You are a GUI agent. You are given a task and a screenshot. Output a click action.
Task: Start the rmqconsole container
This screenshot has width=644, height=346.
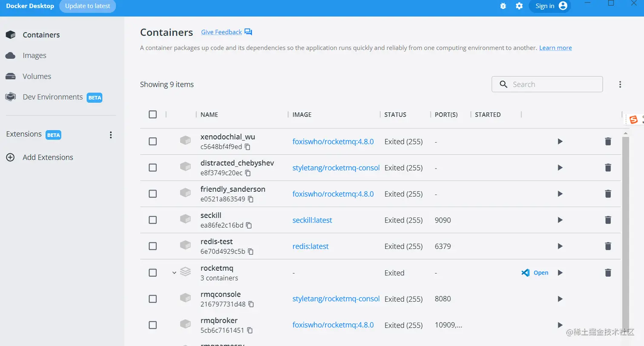pyautogui.click(x=560, y=299)
